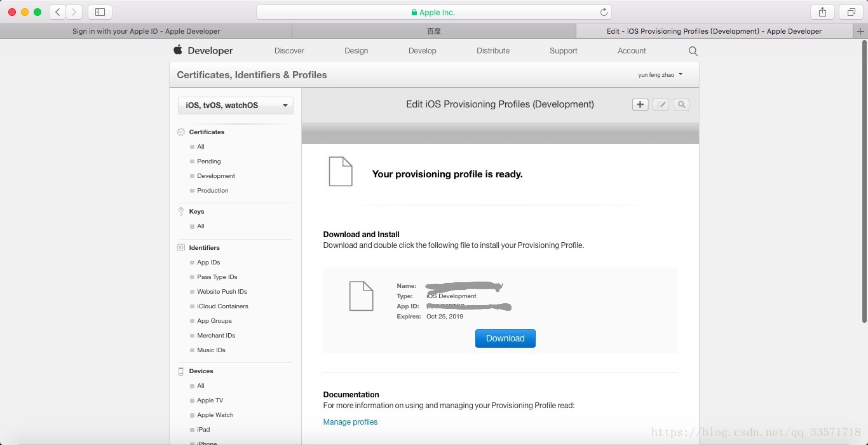Click the Oct 25, 2019 expiry date

[x=445, y=317]
